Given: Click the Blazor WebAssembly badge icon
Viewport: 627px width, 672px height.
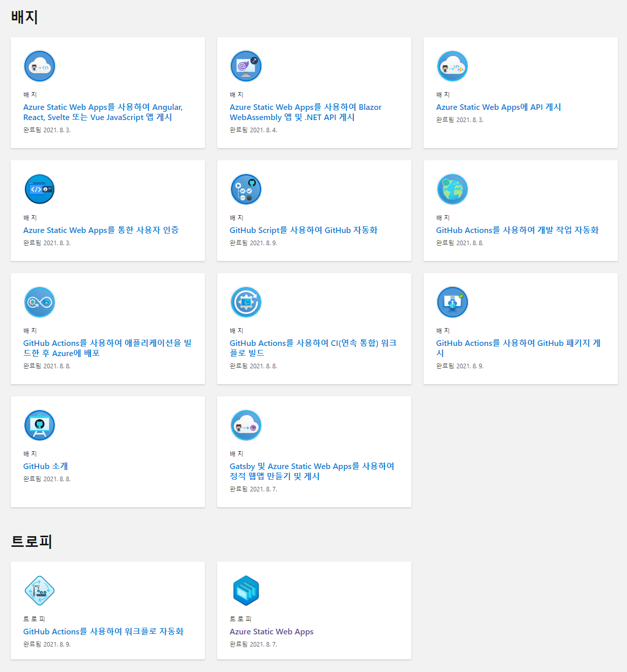Looking at the screenshot, I should pyautogui.click(x=246, y=66).
